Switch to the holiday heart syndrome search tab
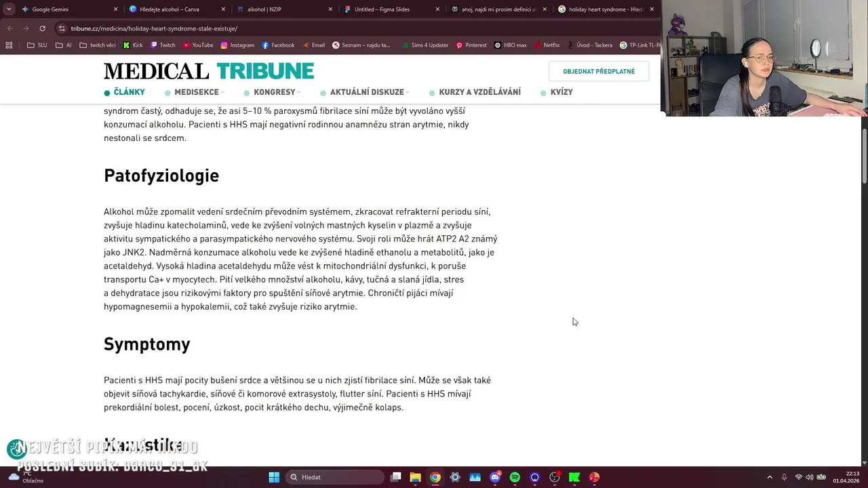Viewport: 868px width, 488px height. click(x=606, y=9)
